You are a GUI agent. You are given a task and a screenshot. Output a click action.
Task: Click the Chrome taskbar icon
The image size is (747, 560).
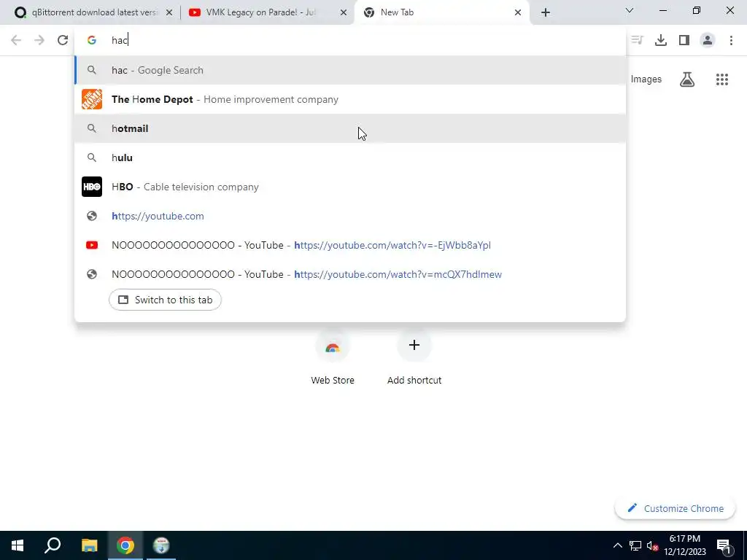pos(125,545)
